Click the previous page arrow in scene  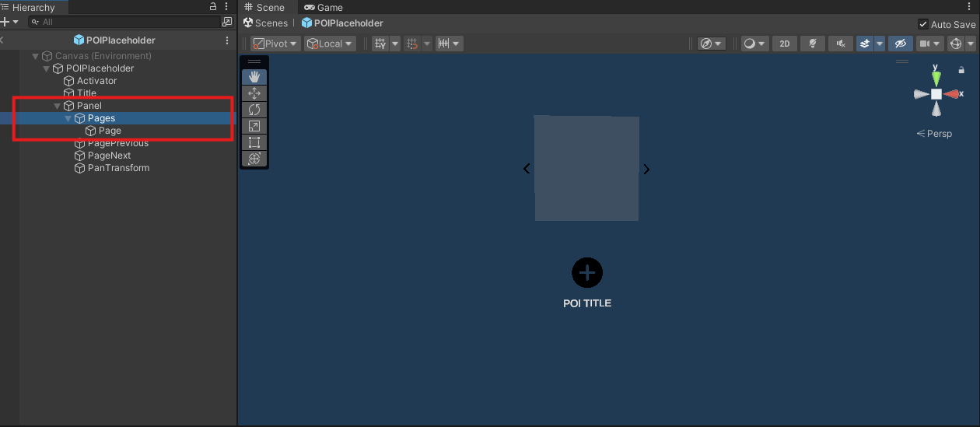(x=527, y=168)
